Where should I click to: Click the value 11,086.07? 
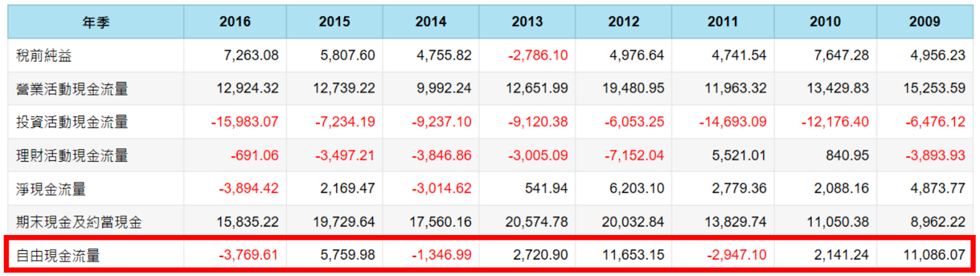934,255
